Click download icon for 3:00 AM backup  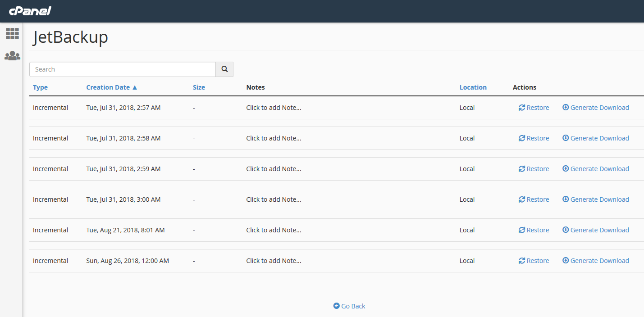click(x=566, y=199)
